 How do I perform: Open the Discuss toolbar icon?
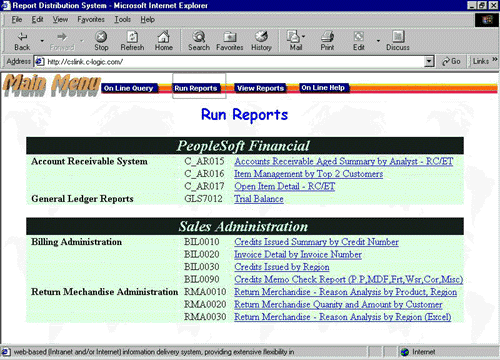(x=398, y=41)
